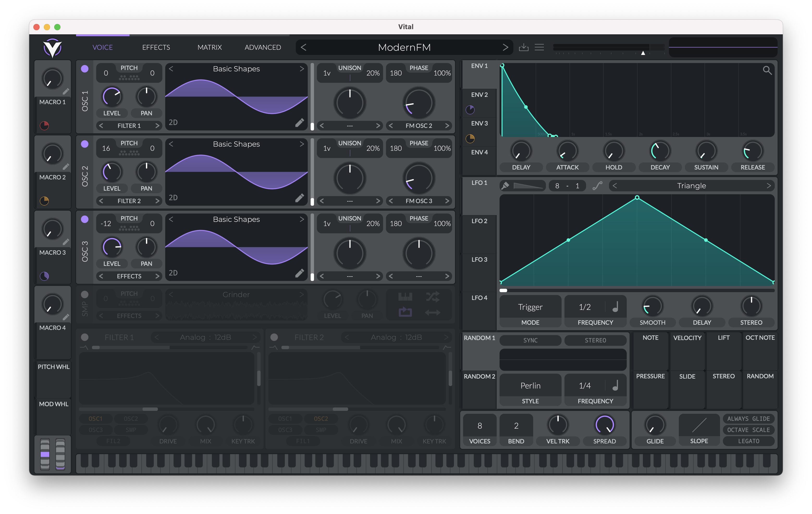The image size is (812, 514).
Task: Enable the SMP sampler power button
Action: (x=85, y=294)
